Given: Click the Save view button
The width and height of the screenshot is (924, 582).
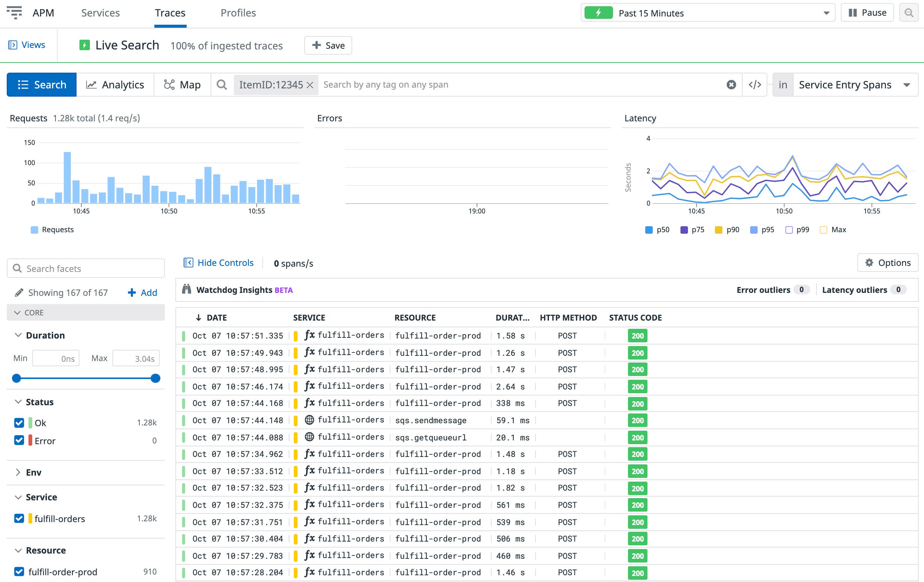Looking at the screenshot, I should [x=328, y=45].
